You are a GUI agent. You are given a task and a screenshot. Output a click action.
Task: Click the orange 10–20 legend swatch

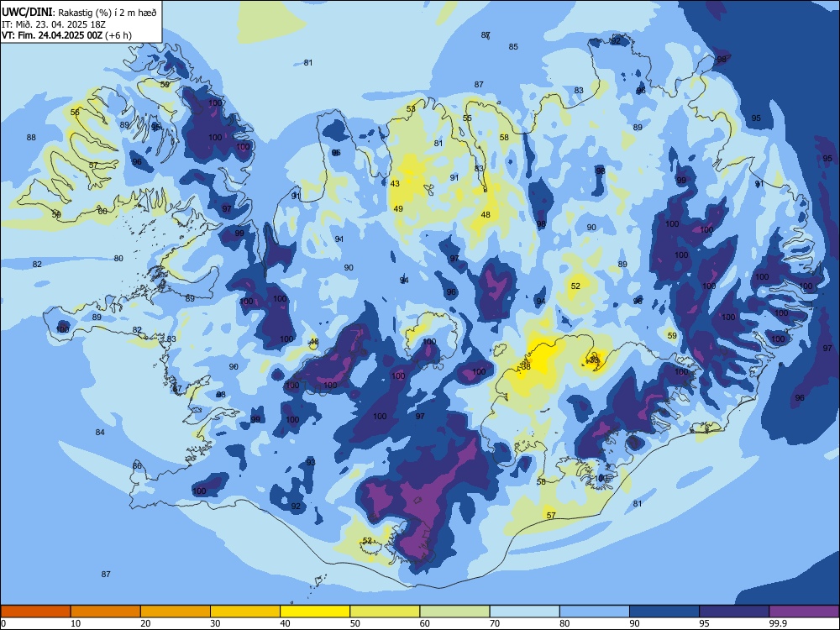click(x=106, y=612)
